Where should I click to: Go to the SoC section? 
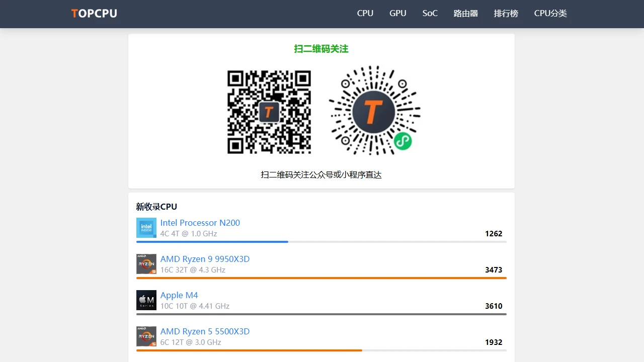[x=430, y=14]
